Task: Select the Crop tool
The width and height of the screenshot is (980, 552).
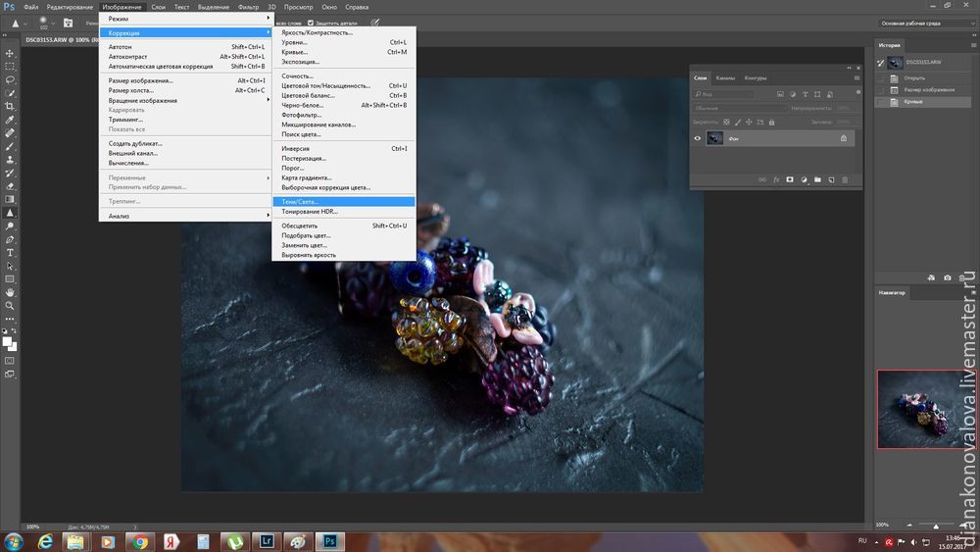Action: pyautogui.click(x=10, y=106)
